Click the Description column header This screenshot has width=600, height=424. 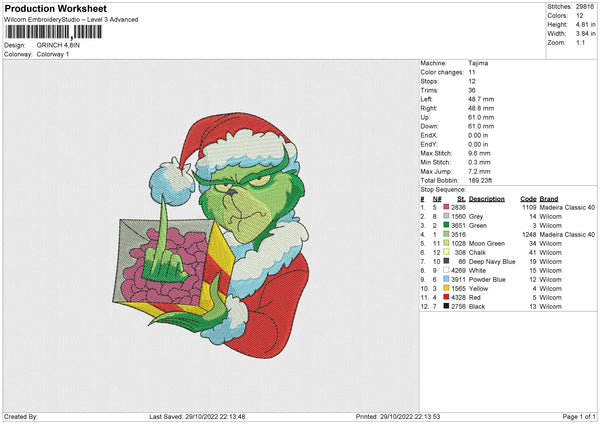click(x=486, y=199)
